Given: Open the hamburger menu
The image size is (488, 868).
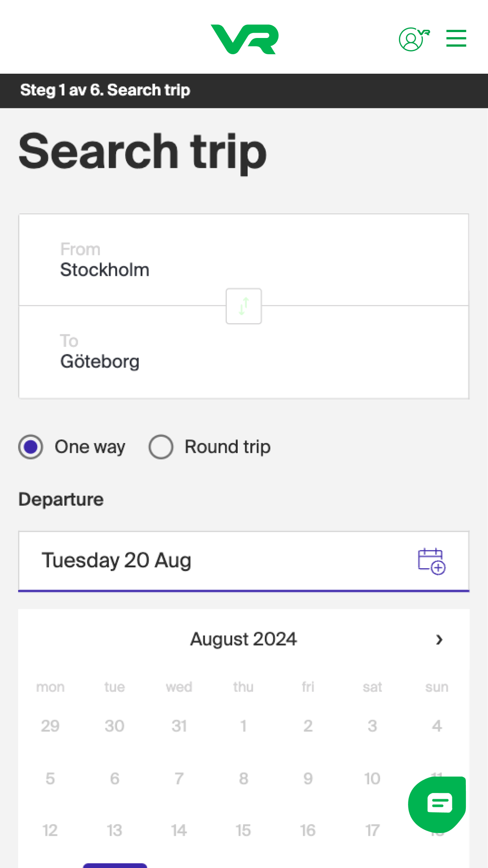Looking at the screenshot, I should point(456,38).
